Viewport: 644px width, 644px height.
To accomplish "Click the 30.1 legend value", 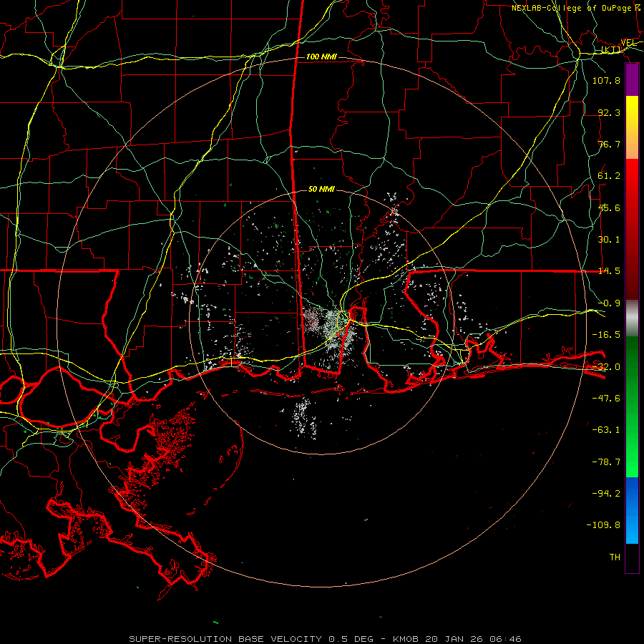I will [x=609, y=240].
